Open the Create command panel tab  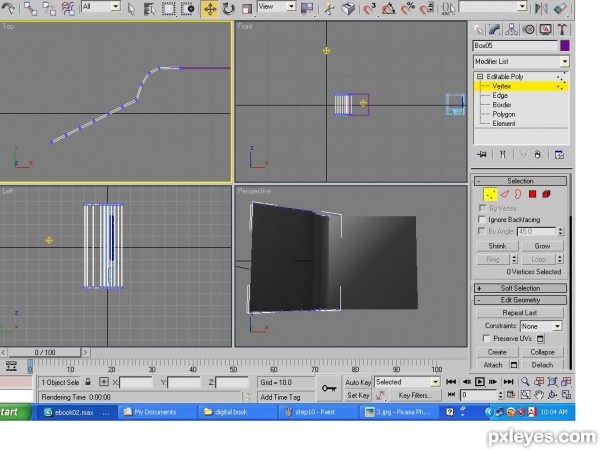(x=478, y=29)
